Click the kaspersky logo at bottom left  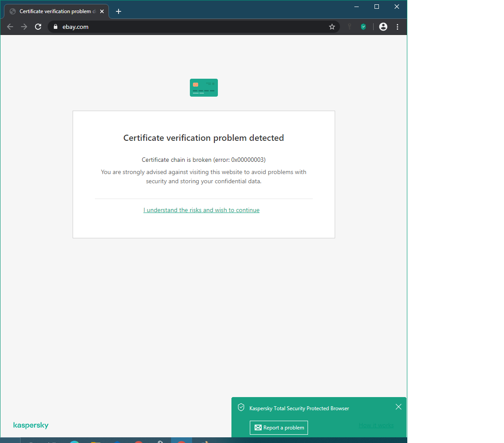point(31,426)
